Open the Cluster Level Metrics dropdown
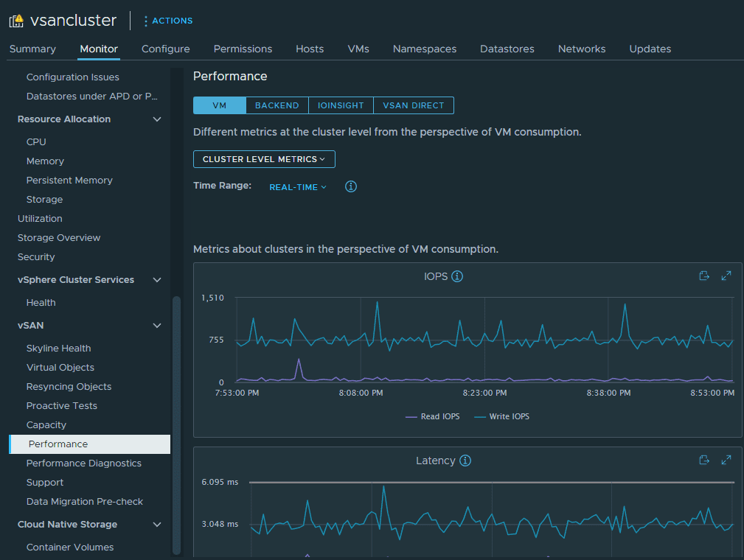 pos(264,159)
